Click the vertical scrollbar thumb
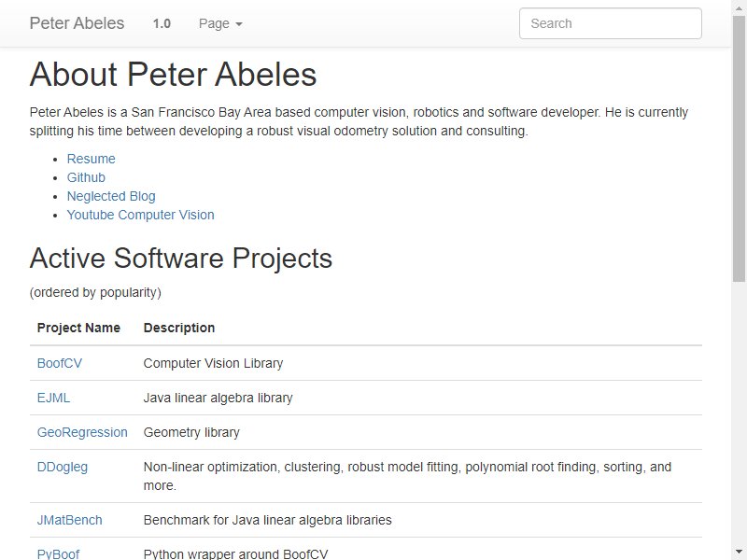Viewport: 747px width, 560px height. (x=739, y=147)
